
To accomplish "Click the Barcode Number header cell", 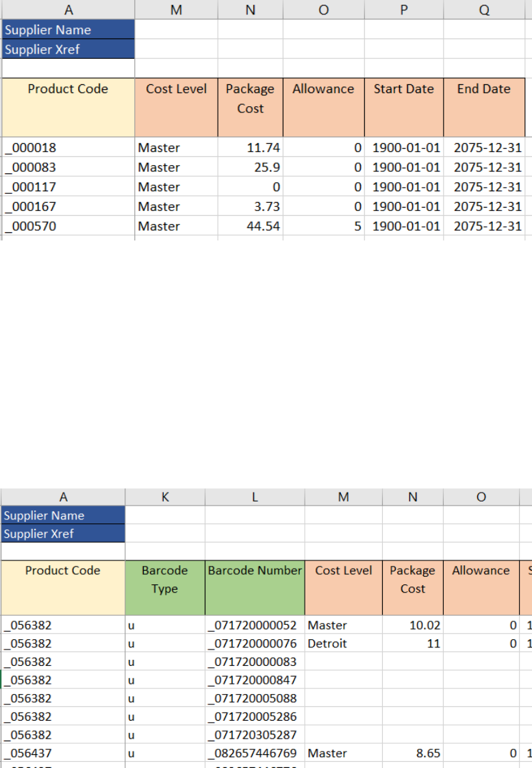I will pos(255,588).
